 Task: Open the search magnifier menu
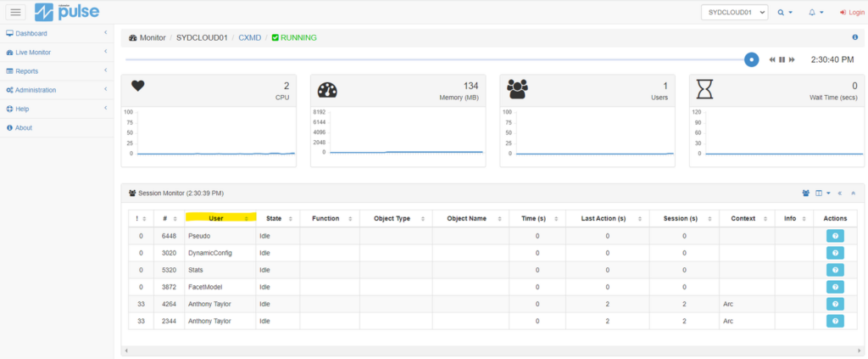click(784, 12)
